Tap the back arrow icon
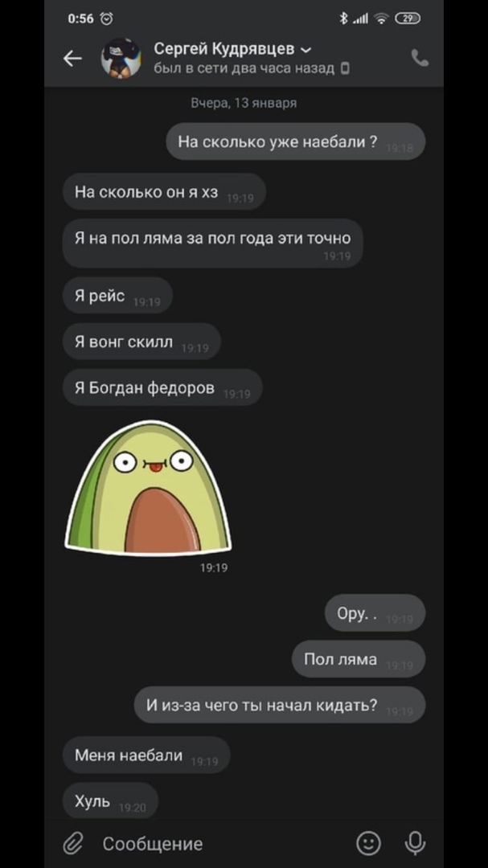488x868 pixels. (x=72, y=58)
